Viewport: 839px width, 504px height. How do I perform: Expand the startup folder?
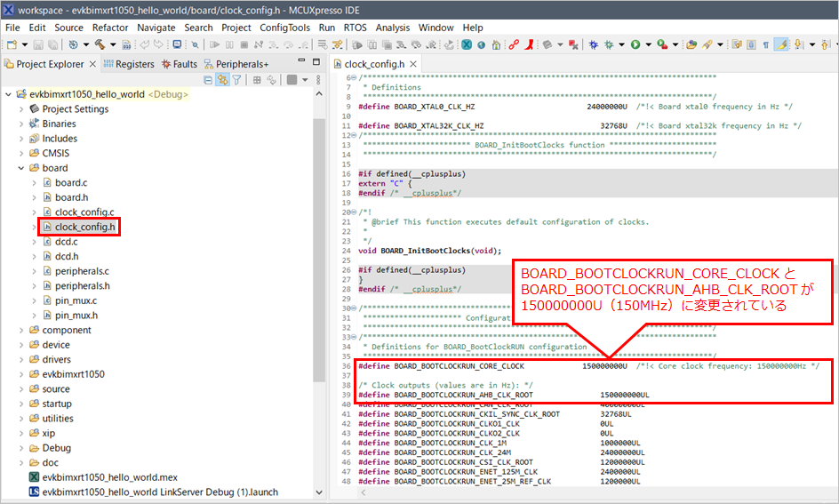[x=21, y=404]
